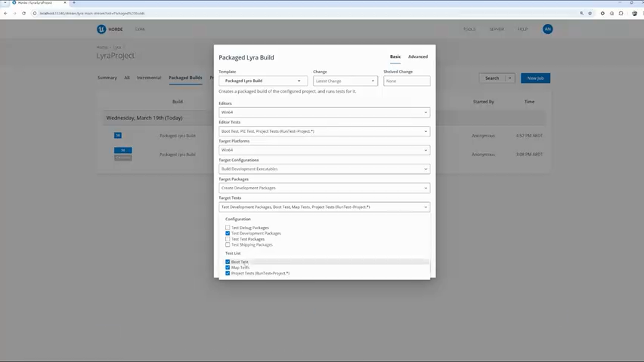
Task: Bookmark this page with the star icon
Action: coord(590,13)
